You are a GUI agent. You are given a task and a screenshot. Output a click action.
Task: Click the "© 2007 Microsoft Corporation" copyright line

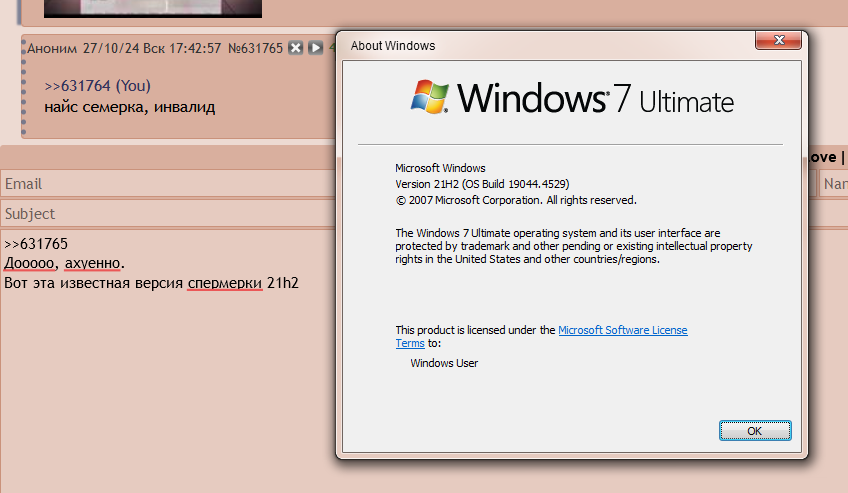516,200
